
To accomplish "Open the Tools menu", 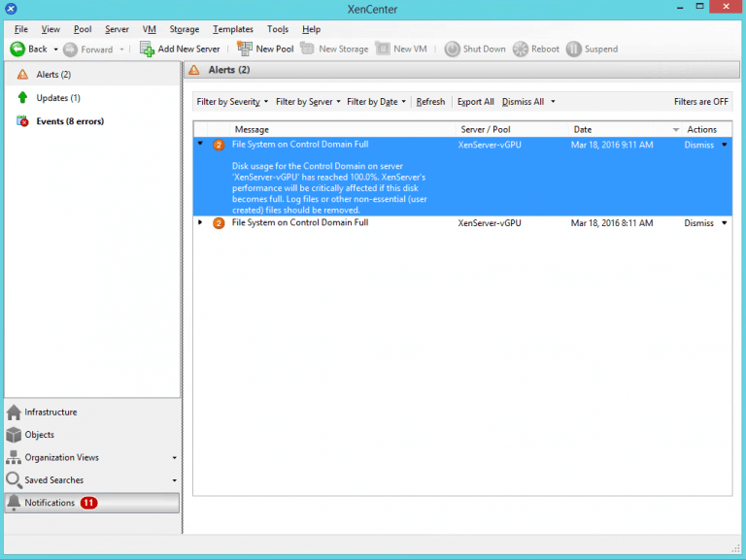I will point(278,29).
